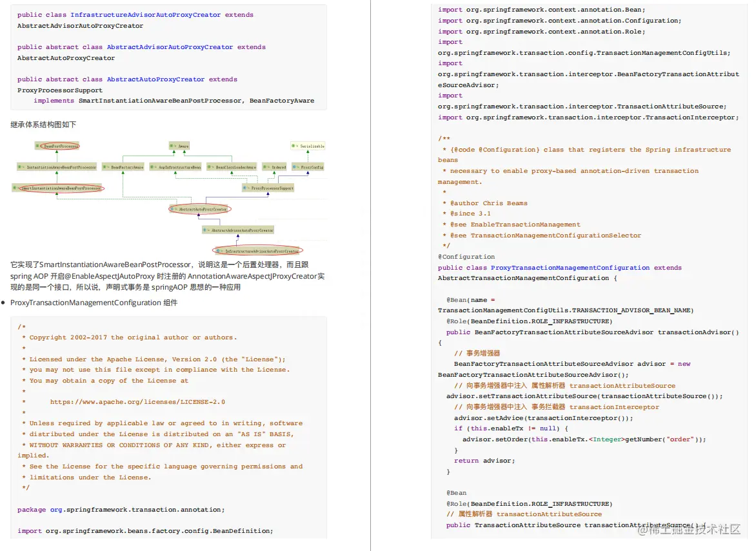Click the '@since 3.1' Javadoc line
The image size is (756, 551).
point(467,214)
